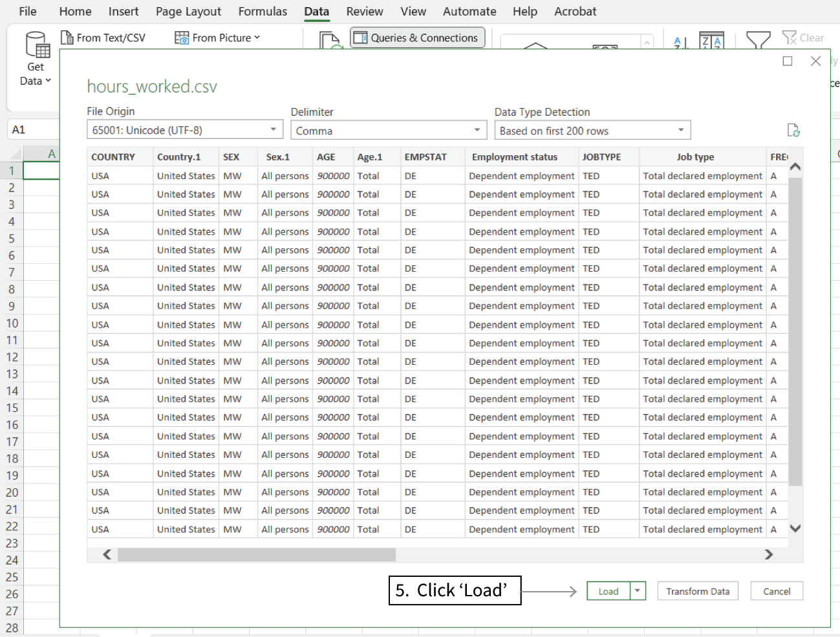Change the Data Type Detection option
840x637 pixels.
[x=680, y=129]
